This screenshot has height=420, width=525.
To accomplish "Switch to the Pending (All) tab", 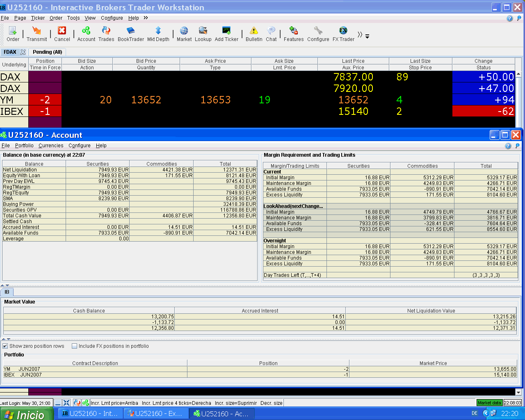I will pos(48,52).
